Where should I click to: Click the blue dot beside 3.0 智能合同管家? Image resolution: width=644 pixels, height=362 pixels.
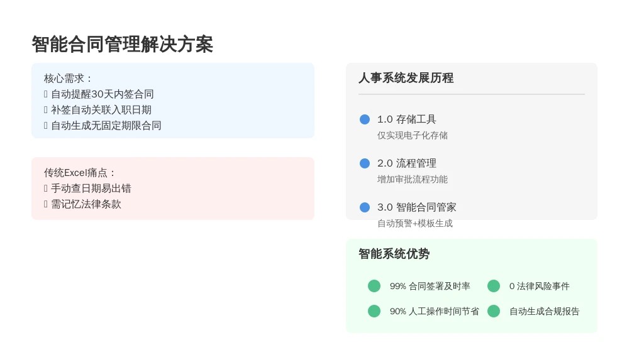point(364,207)
